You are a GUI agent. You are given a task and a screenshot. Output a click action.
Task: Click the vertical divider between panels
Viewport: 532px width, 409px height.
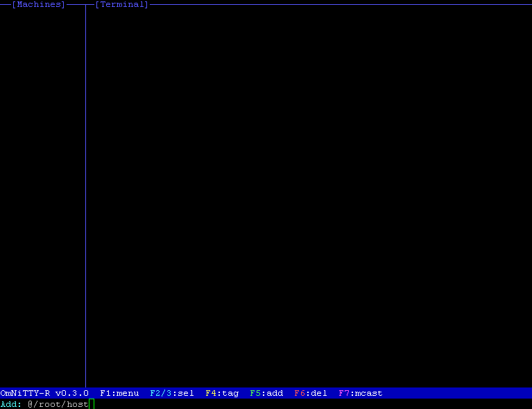coord(85,194)
